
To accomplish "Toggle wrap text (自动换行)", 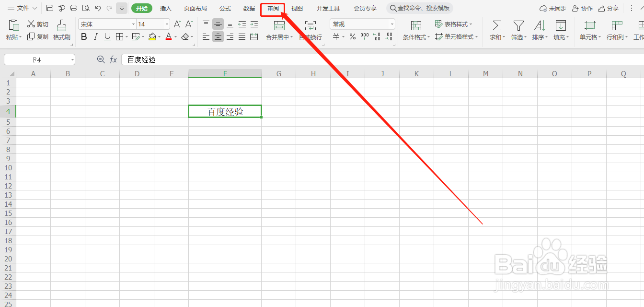I will tap(310, 30).
